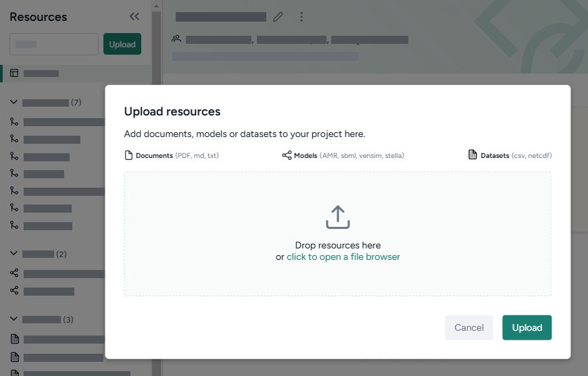Open file browser via 'click to open' link
This screenshot has height=376, width=588.
pyautogui.click(x=343, y=257)
